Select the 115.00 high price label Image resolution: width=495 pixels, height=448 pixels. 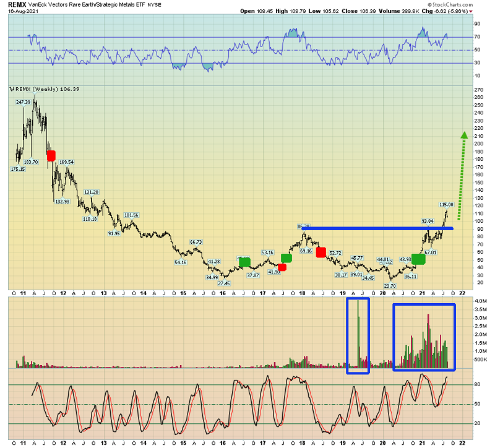(x=446, y=204)
